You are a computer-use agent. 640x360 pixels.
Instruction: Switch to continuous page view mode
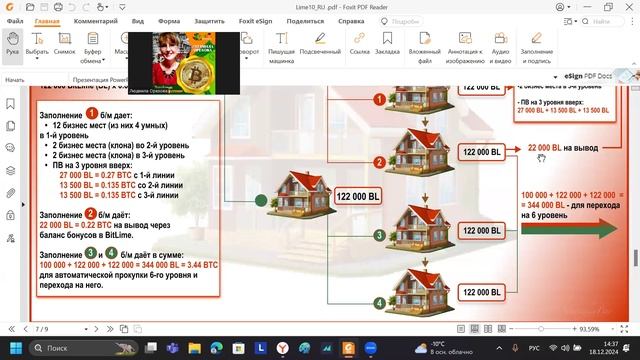pos(474,329)
